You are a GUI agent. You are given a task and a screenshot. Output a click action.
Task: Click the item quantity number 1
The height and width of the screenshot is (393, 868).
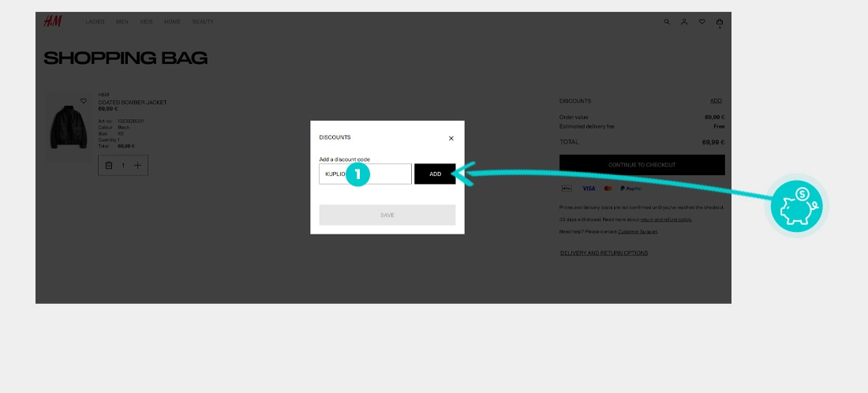pyautogui.click(x=123, y=166)
